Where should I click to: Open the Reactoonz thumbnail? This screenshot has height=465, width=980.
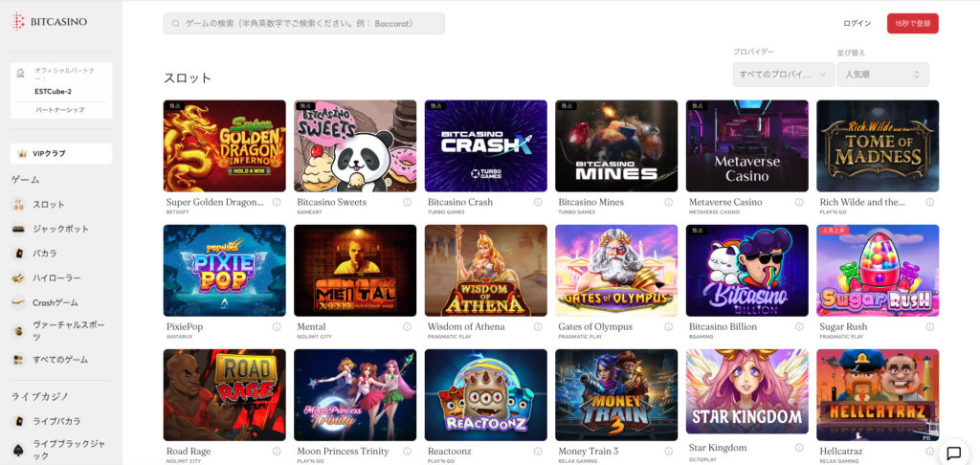coord(485,394)
